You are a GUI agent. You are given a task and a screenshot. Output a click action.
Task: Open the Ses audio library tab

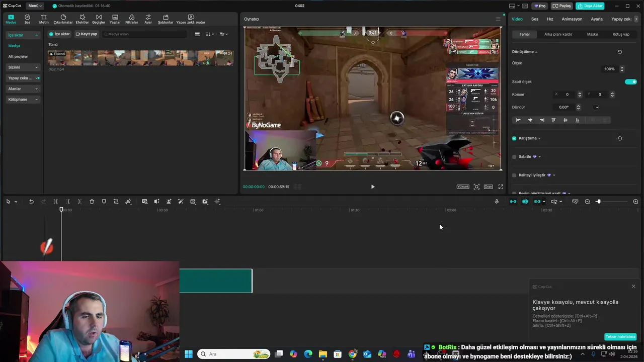click(x=27, y=19)
